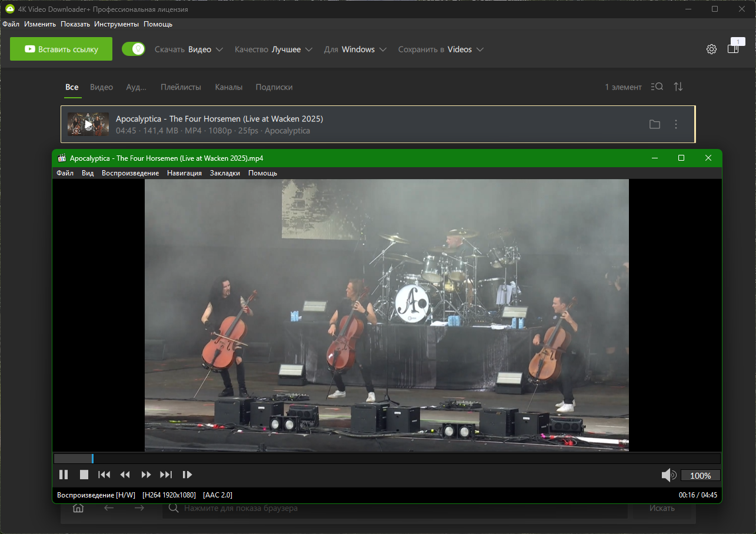Switch to the Плейлисты tab
This screenshot has width=756, height=534.
click(x=181, y=87)
